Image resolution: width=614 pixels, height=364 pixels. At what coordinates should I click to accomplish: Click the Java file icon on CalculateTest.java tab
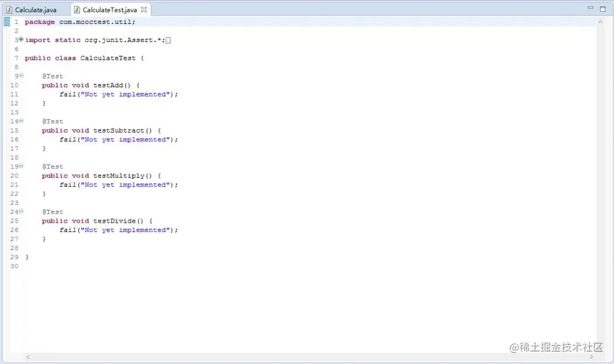tap(77, 10)
